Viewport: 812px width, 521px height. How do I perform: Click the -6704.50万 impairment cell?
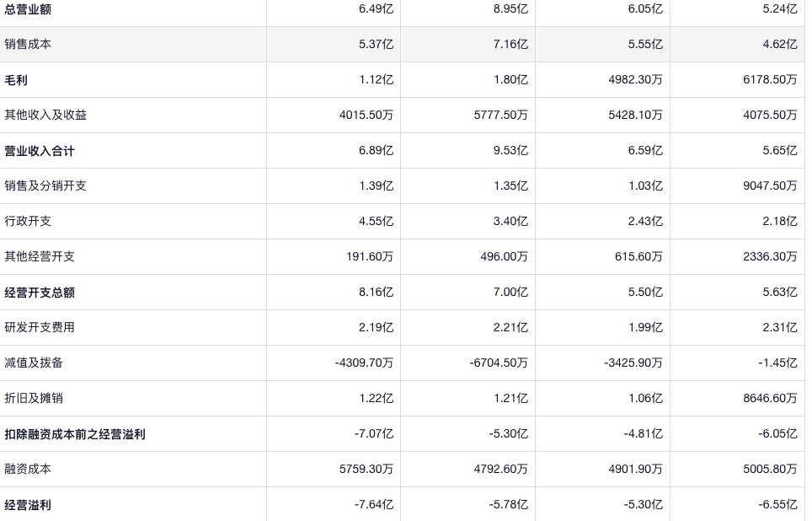[x=499, y=363]
